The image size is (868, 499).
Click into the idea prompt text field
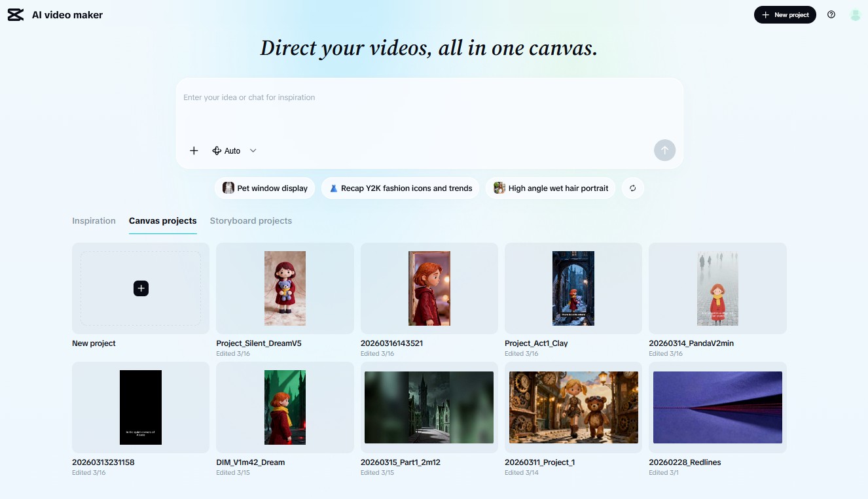[429, 108]
